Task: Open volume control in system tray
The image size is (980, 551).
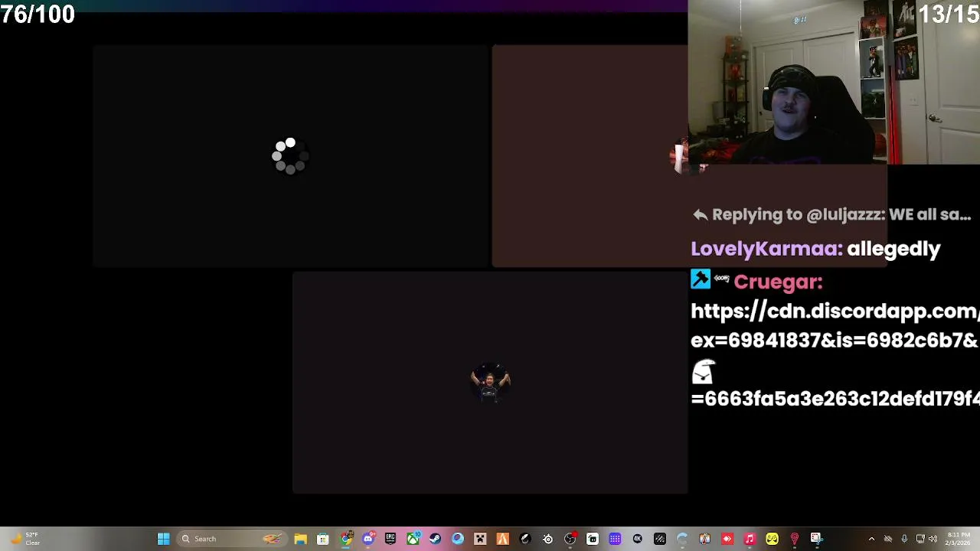Action: coord(932,539)
